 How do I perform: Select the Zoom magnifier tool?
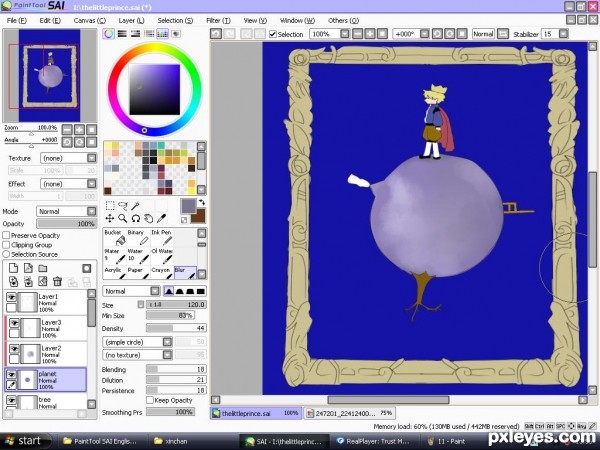(x=122, y=218)
